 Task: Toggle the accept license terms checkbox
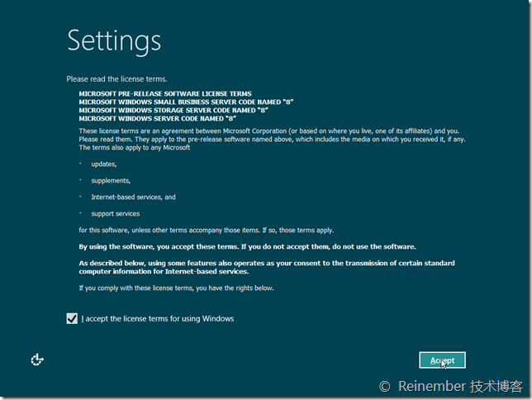pos(72,318)
